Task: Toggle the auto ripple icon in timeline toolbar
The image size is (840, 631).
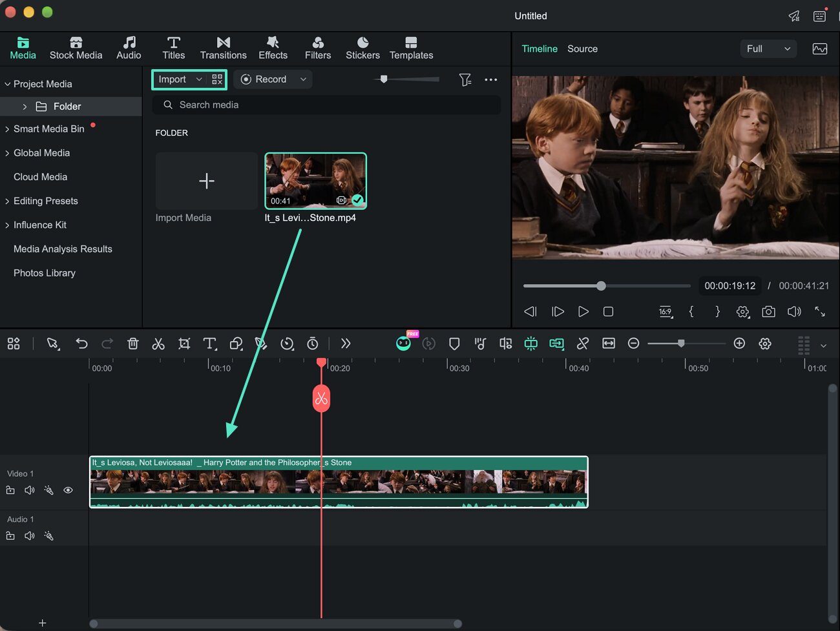Action: tap(556, 344)
